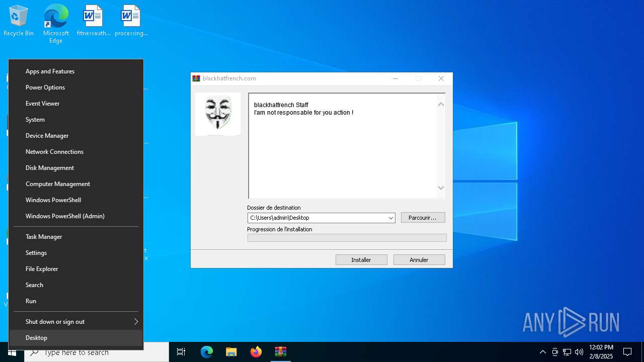Image resolution: width=644 pixels, height=362 pixels.
Task: Click the Parcourir... browse button
Action: pos(423,218)
